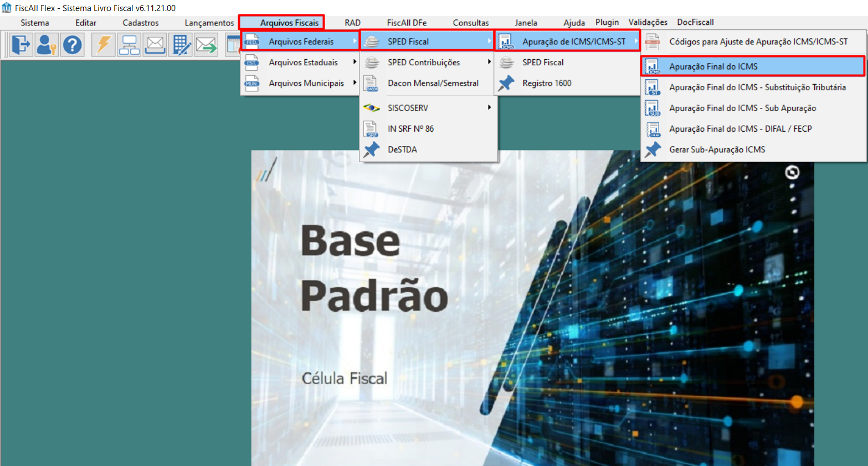Choose SPED Fiscal listed above Registro 1600
The image size is (868, 466).
pyautogui.click(x=568, y=63)
